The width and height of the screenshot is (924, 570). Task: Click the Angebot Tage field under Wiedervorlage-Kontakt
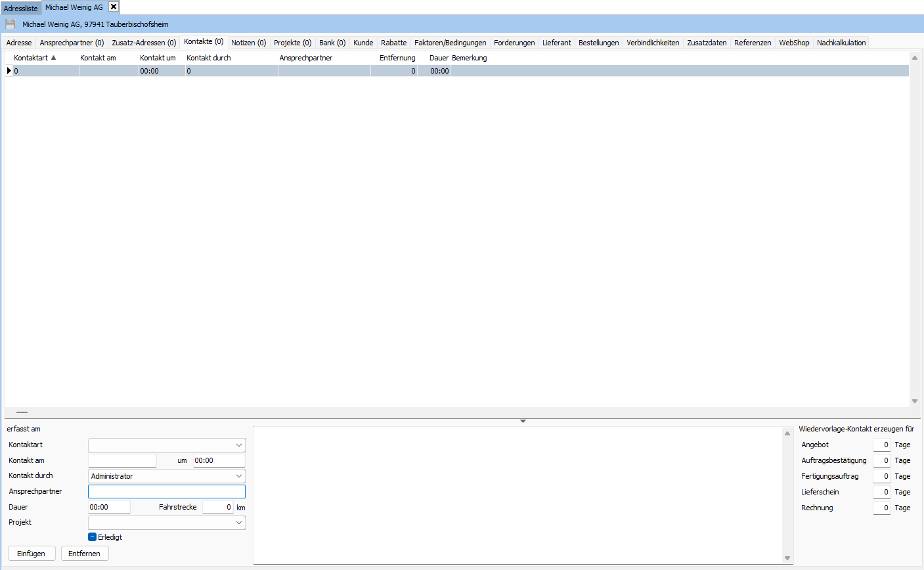tap(881, 445)
